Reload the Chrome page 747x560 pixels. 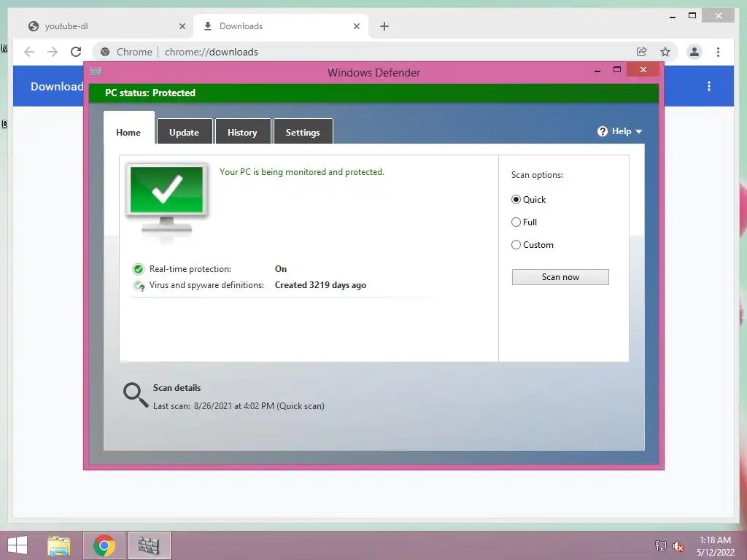(x=76, y=52)
